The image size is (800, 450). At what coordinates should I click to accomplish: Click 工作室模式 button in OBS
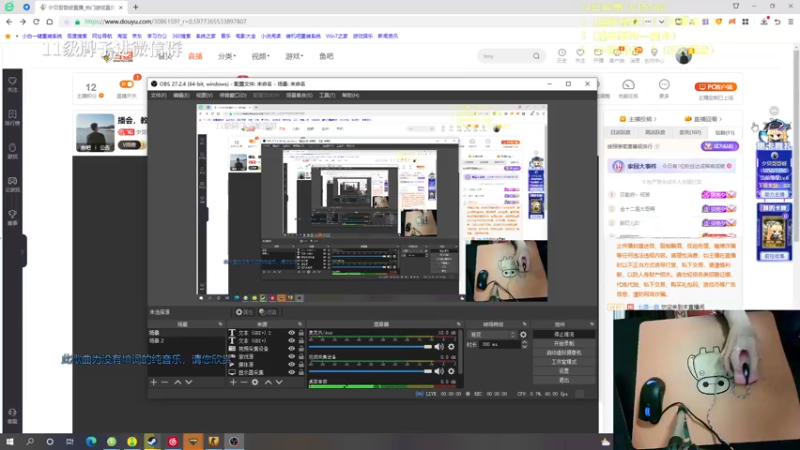(564, 362)
